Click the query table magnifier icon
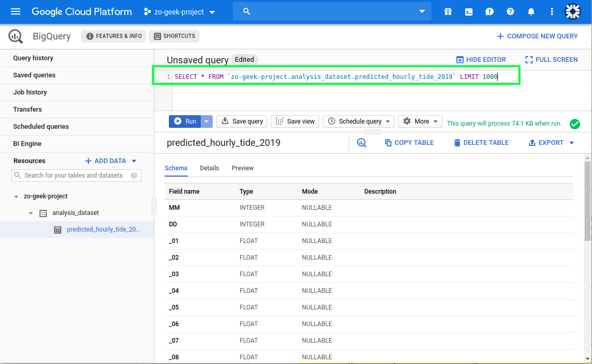Screen dimensions: 592x364 pyautogui.click(x=362, y=143)
